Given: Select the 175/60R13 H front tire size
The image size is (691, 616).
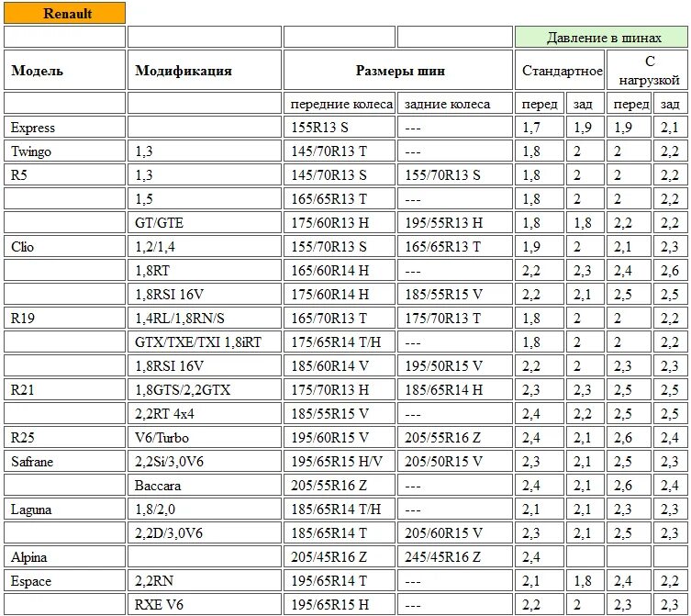Looking at the screenshot, I should coord(339,222).
